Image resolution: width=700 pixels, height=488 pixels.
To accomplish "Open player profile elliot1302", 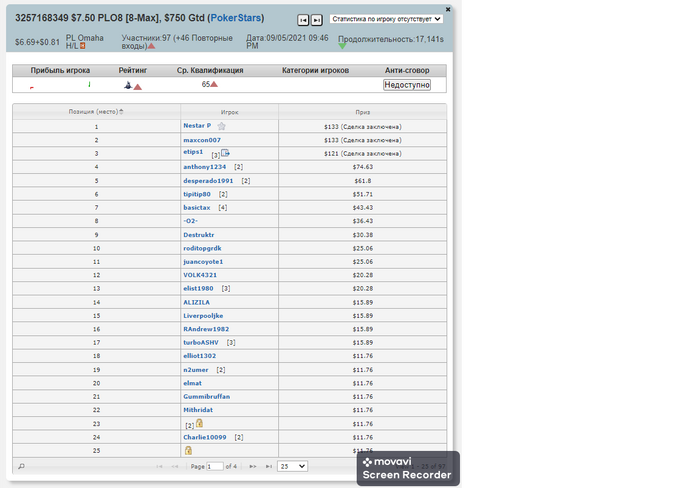I will [x=200, y=355].
